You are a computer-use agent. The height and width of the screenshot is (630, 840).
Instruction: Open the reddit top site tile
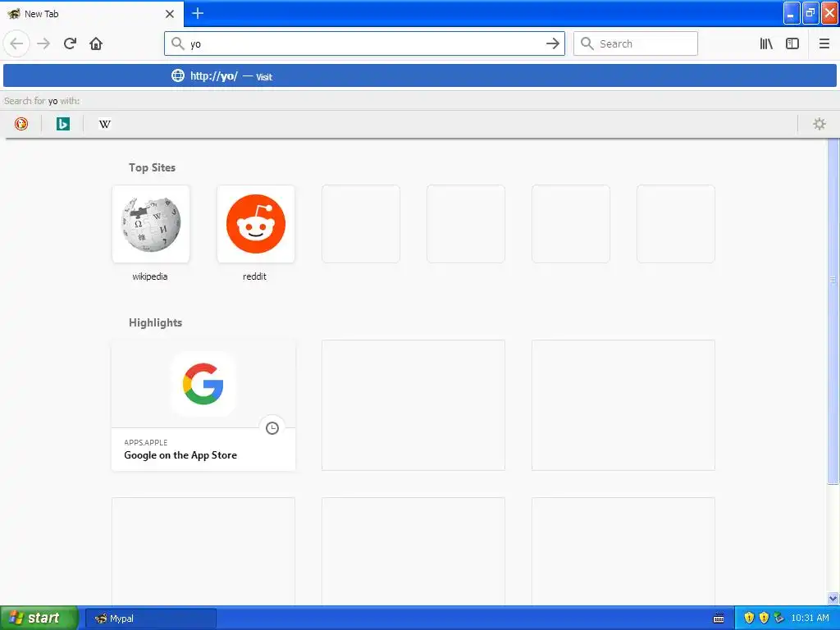[256, 224]
